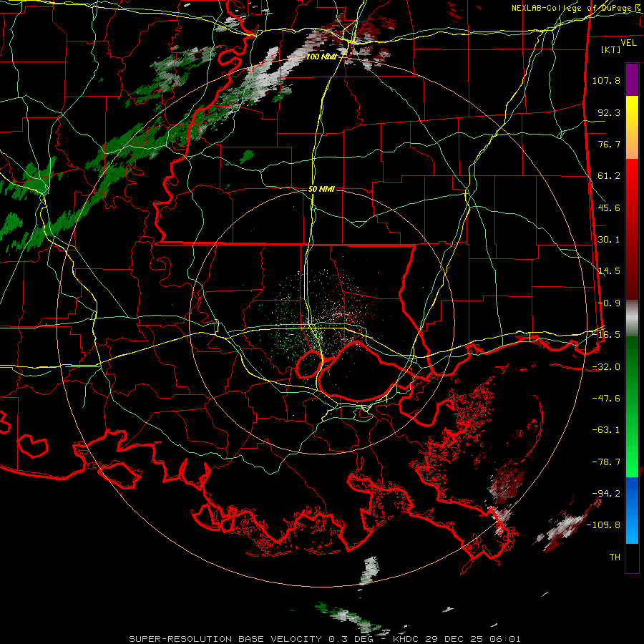Viewport: 644px width, 644px height.
Task: Click the -0.9 velocity scale value
Action: 609,303
